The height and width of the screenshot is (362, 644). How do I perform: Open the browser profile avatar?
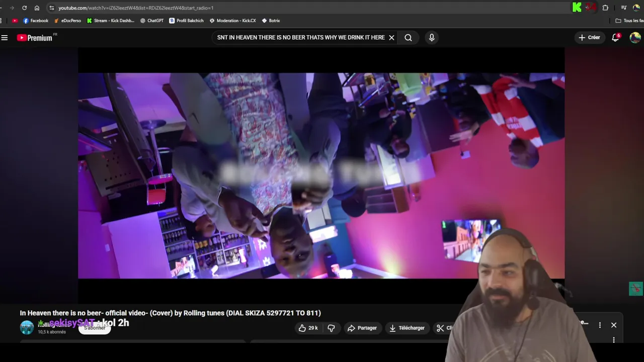click(x=636, y=8)
